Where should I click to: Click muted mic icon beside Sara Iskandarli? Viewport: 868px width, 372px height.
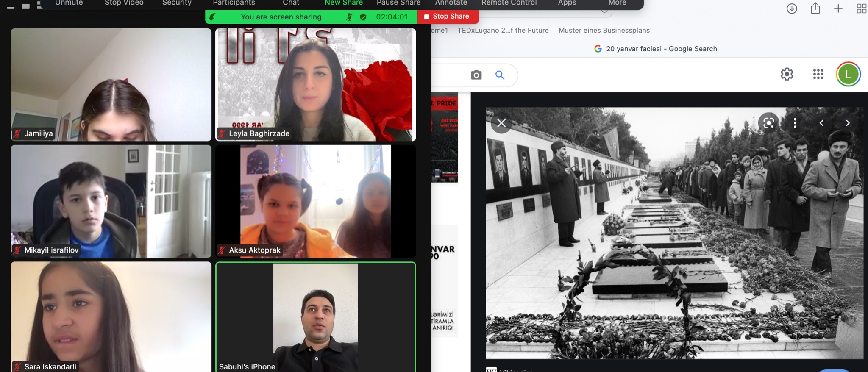pyautogui.click(x=17, y=366)
